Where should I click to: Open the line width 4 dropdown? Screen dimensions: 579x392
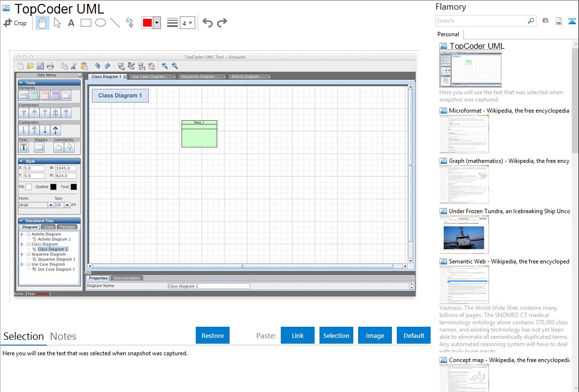click(x=188, y=23)
